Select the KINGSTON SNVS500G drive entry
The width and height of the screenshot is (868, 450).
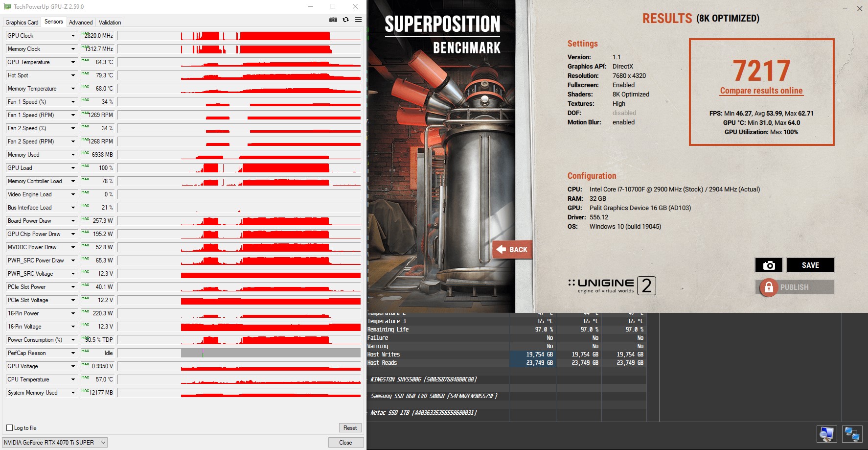point(424,379)
